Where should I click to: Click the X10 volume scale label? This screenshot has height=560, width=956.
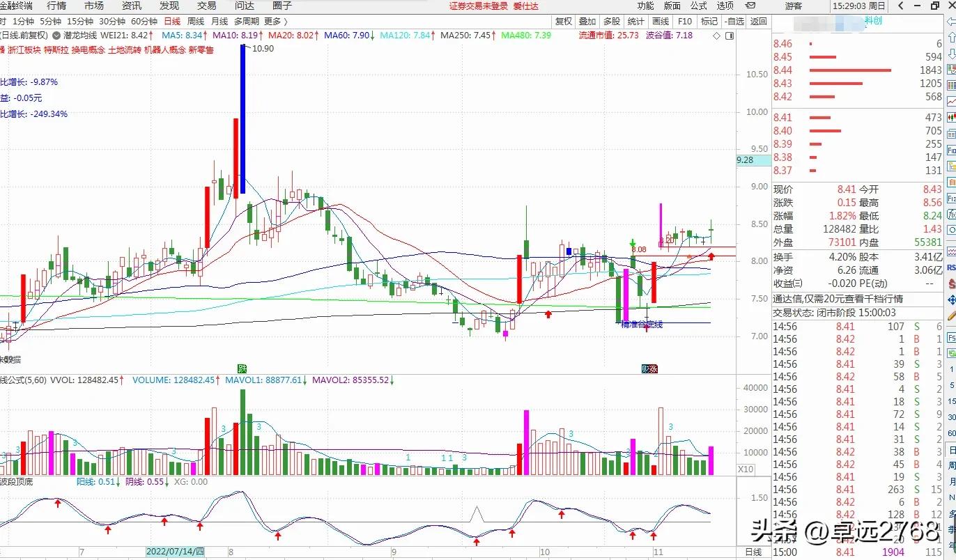(746, 469)
